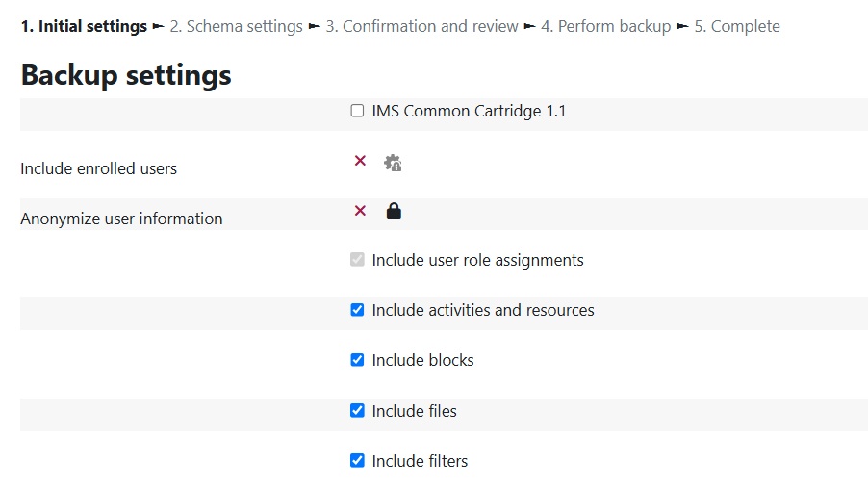
Task: Enable the IMS Common Cartridge 1.1 checkbox
Action: point(357,111)
